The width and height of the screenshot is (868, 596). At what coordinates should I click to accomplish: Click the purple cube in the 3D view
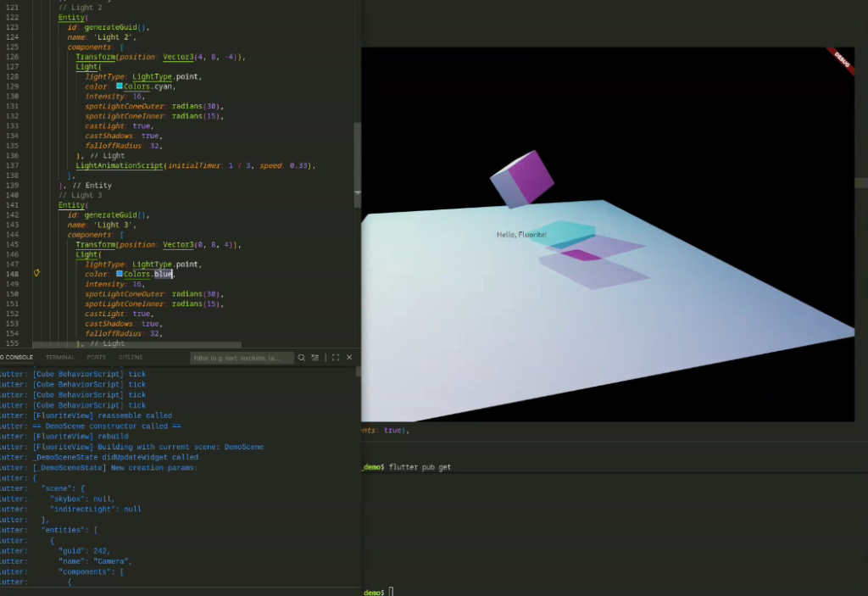(522, 179)
